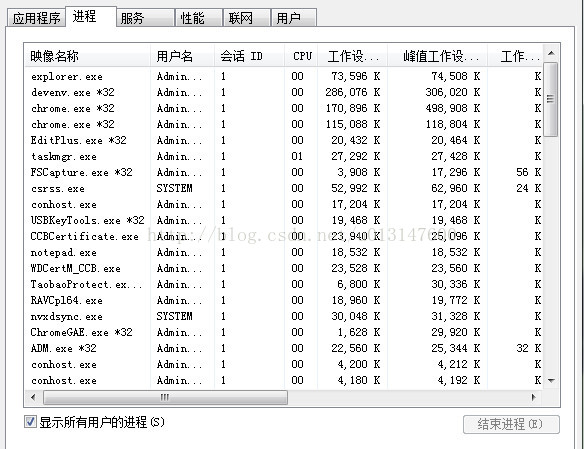Select explorer.exe process row
The height and width of the screenshot is (449, 584).
pyautogui.click(x=284, y=76)
